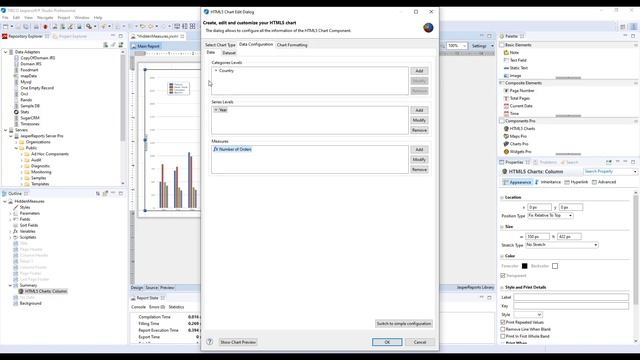The width and height of the screenshot is (640, 360).
Task: Click the Repository Explorer panel icon
Action: pos(4,36)
